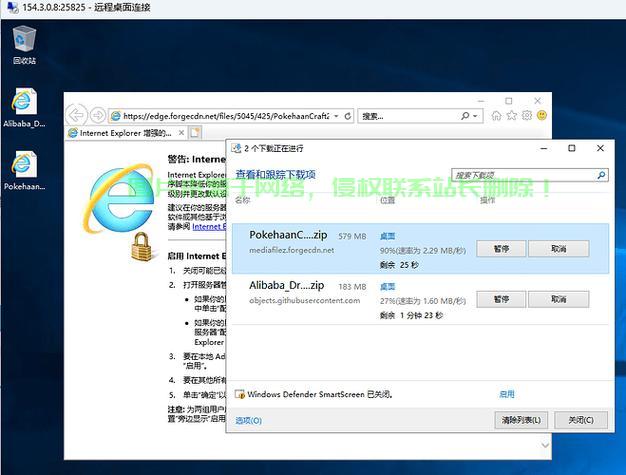This screenshot has height=475, width=626.
Task: Click the 查看和跟踪下载项 heading
Action: pyautogui.click(x=275, y=174)
